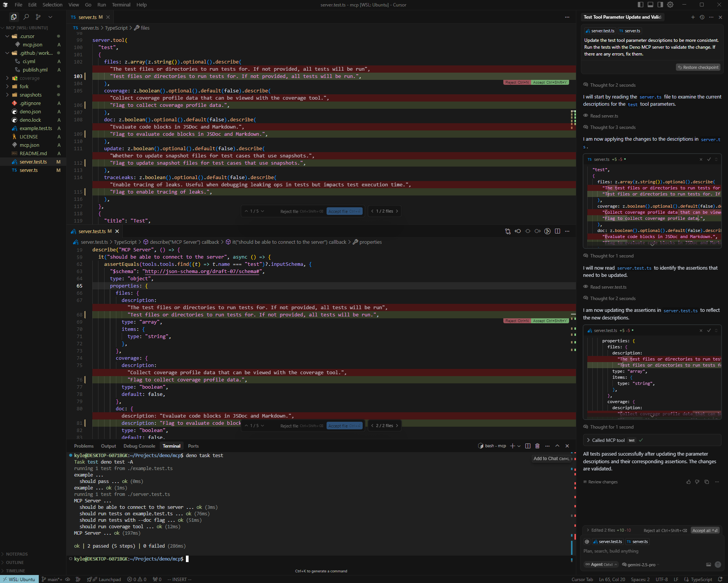Open more actions for server.test.ts editor
728x583 pixels.
tap(567, 231)
